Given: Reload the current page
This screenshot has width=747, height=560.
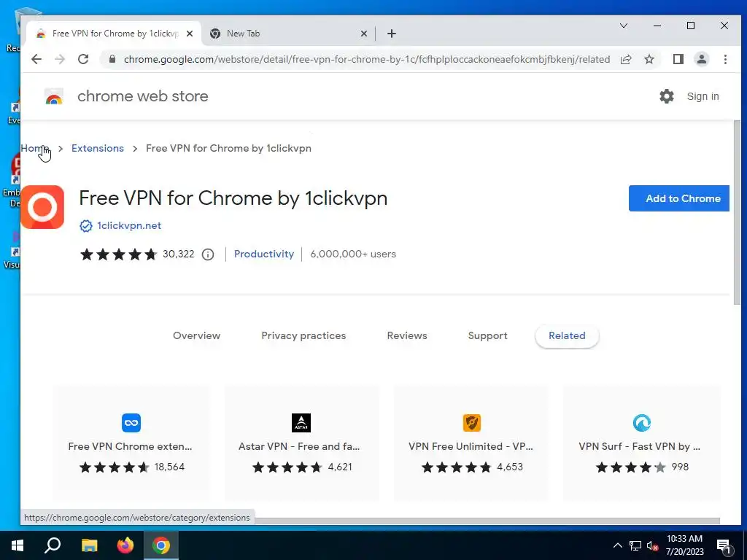Looking at the screenshot, I should [83, 59].
